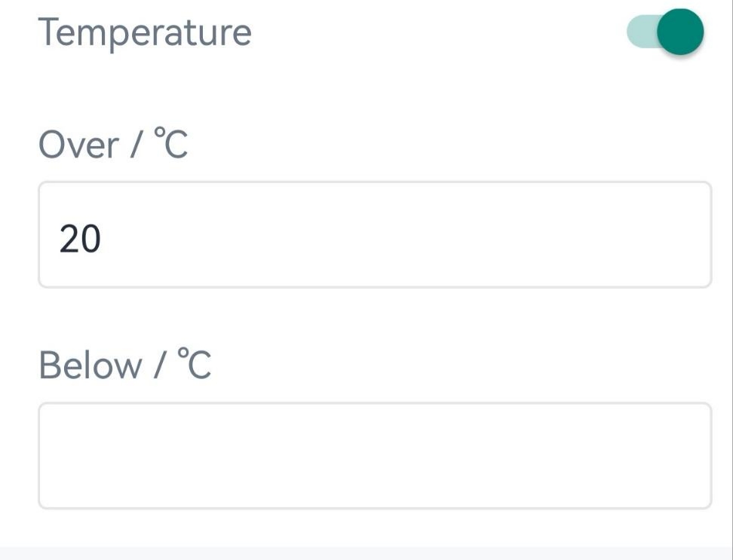Screen dimensions: 733x560
Task: Click the Over temperature input field
Action: click(x=375, y=234)
